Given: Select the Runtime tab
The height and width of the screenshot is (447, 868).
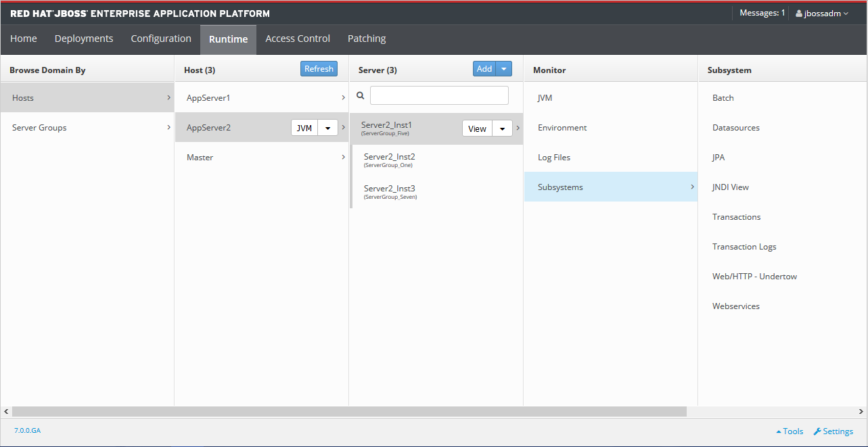Looking at the screenshot, I should click(228, 39).
